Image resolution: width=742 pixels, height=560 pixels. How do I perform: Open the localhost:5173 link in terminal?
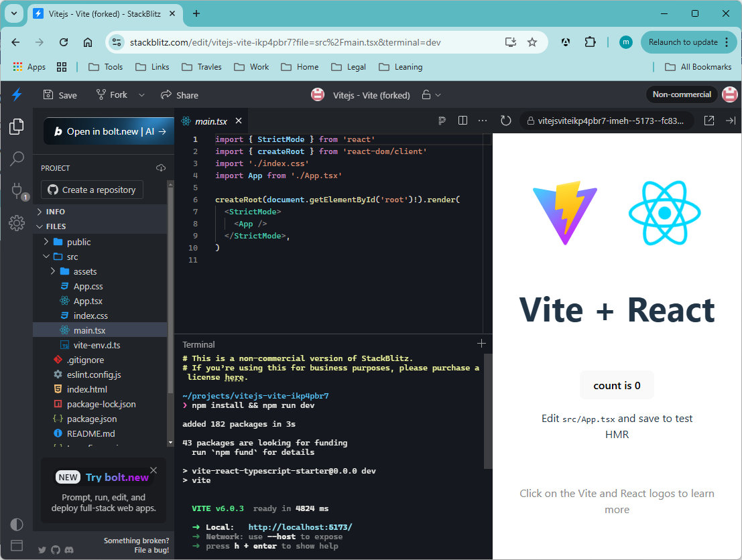pyautogui.click(x=300, y=527)
